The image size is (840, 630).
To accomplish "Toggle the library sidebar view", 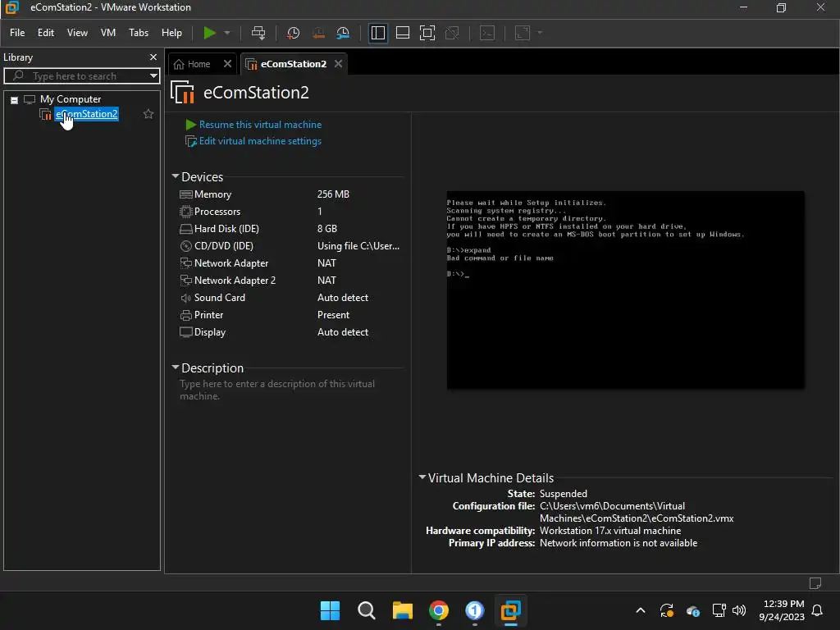I will coord(377,33).
